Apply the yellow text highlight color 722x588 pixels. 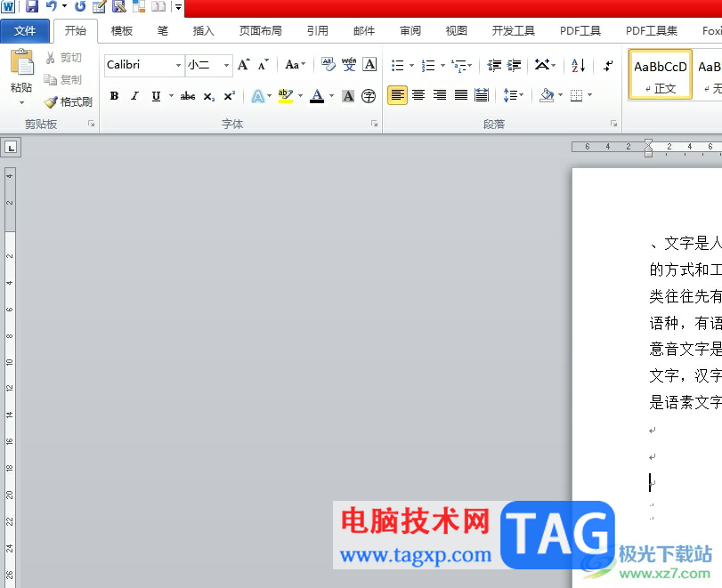point(286,96)
